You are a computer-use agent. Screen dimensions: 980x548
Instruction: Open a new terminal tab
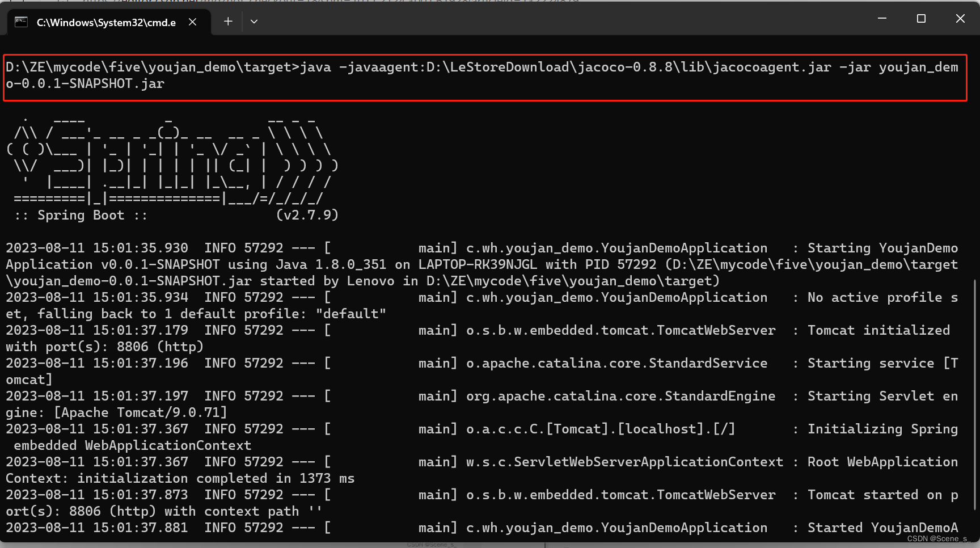pyautogui.click(x=228, y=21)
